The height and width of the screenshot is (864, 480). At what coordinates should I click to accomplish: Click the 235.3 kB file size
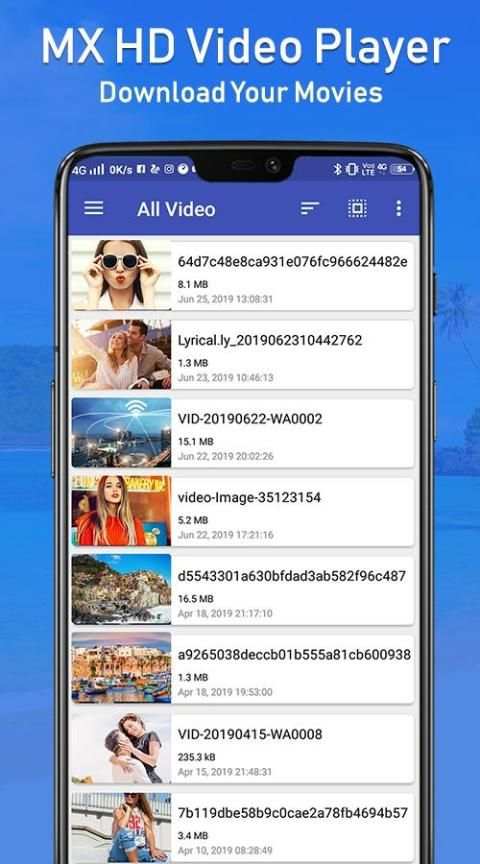(196, 757)
